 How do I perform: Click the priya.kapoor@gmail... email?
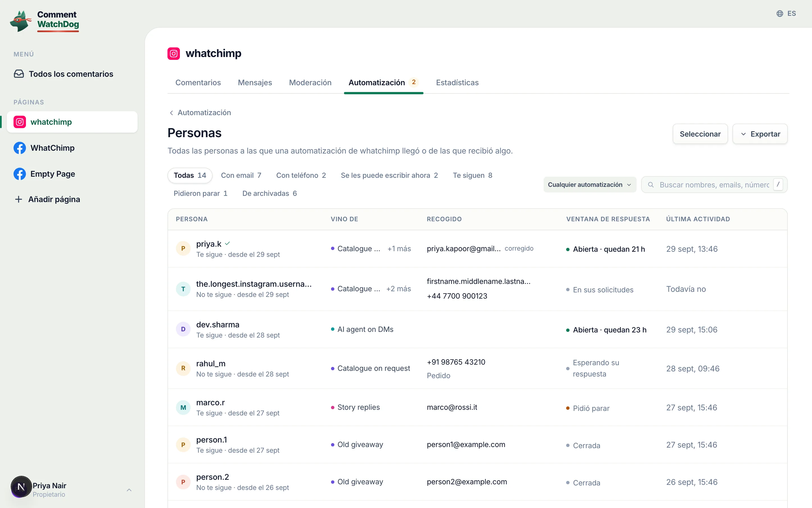tap(464, 249)
